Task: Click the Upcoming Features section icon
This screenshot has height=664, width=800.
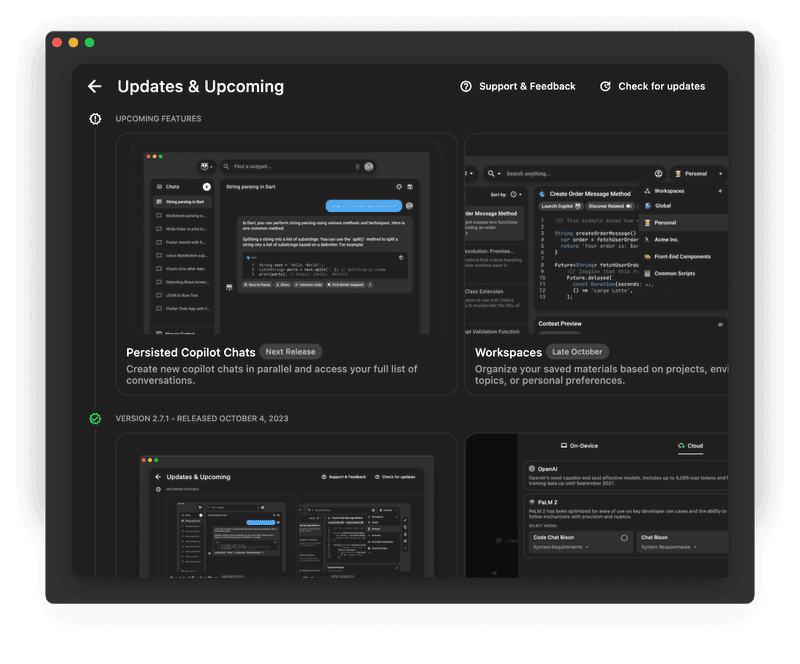Action: [94, 118]
